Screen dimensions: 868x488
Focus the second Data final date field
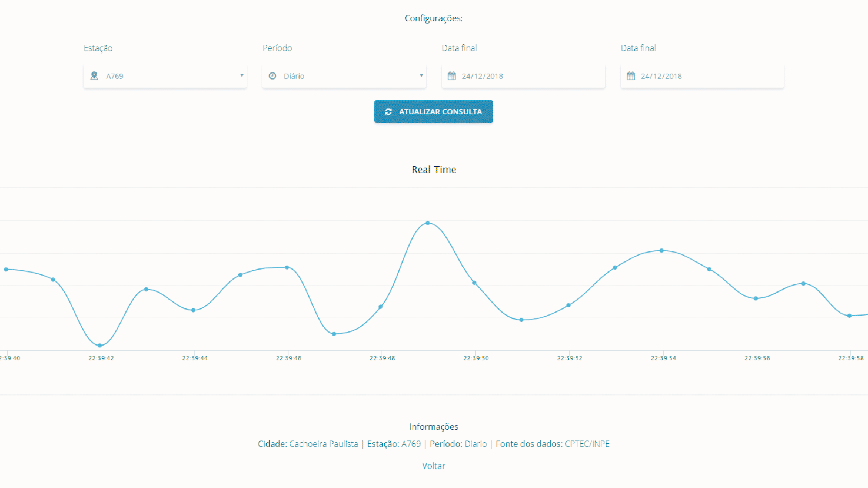click(702, 76)
